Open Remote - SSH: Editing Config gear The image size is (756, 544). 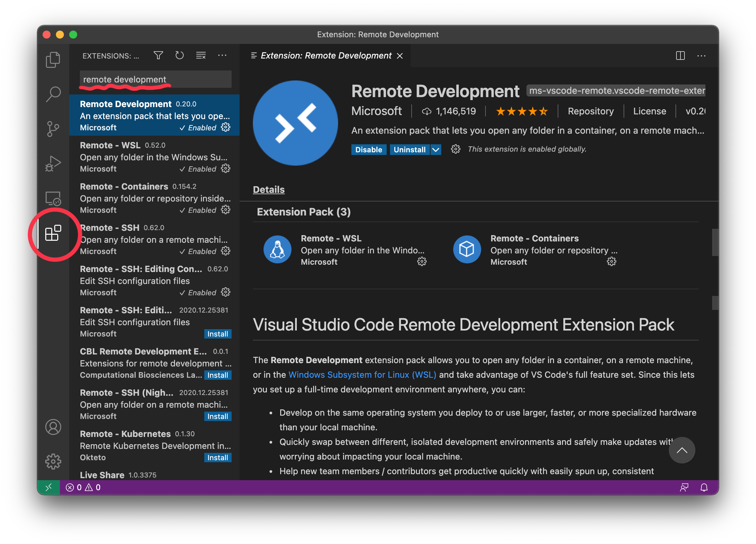pos(226,292)
